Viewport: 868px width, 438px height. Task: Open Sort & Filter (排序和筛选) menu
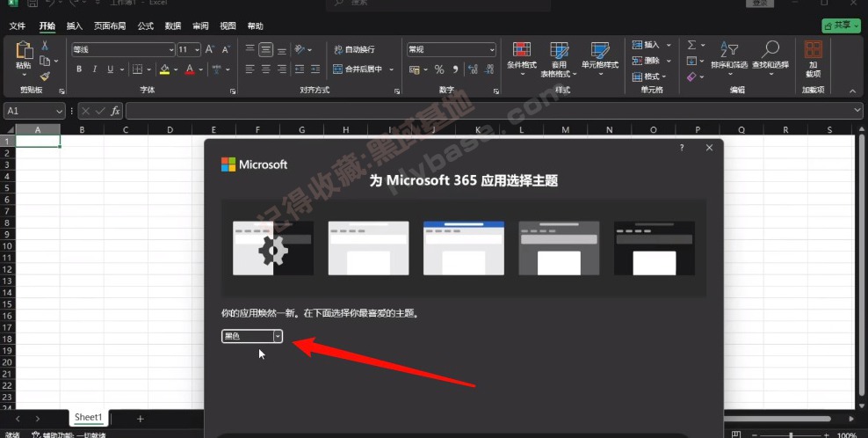coord(729,59)
